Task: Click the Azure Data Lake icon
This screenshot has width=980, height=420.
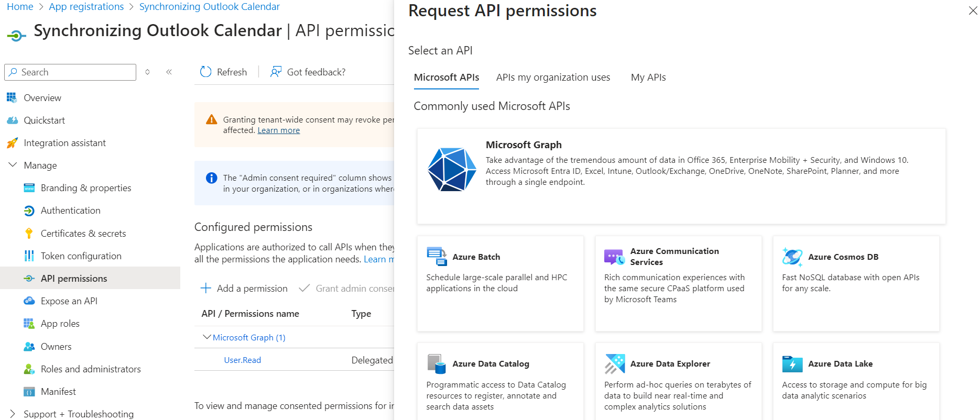Action: (792, 363)
